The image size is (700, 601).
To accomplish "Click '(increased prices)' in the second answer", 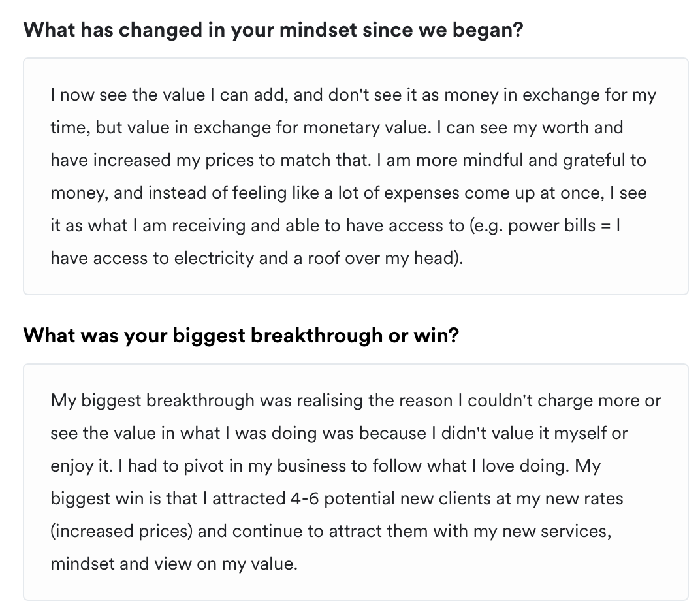I will (121, 531).
